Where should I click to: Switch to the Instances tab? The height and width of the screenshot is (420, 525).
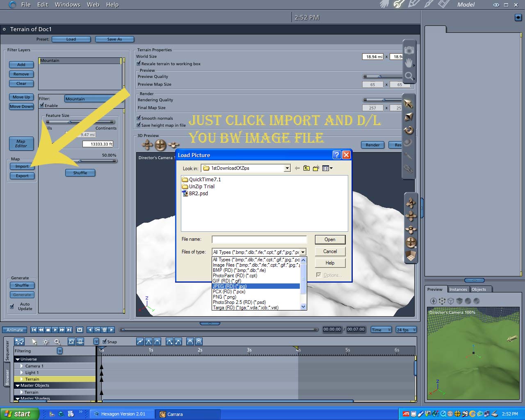(458, 289)
